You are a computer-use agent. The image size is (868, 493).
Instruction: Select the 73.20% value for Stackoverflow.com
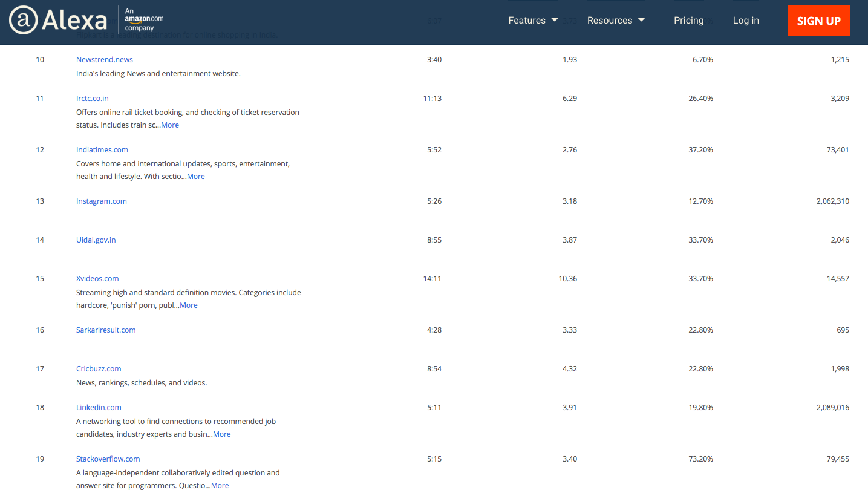[701, 459]
